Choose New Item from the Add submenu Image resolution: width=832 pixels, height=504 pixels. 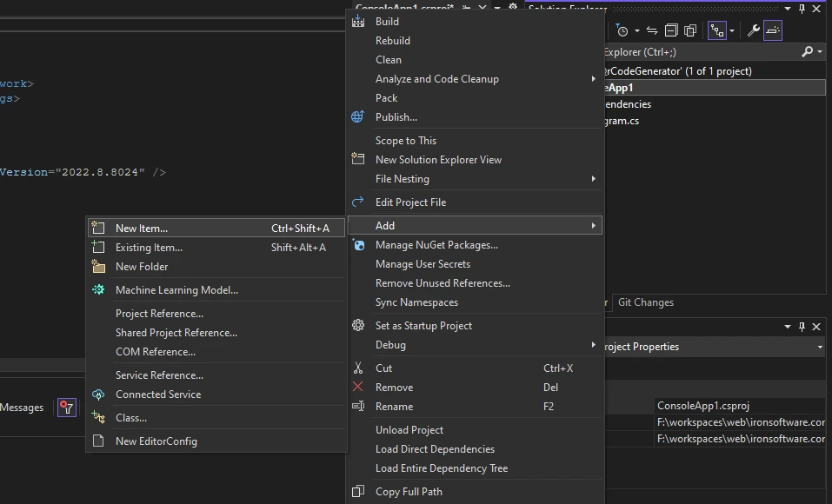point(142,229)
